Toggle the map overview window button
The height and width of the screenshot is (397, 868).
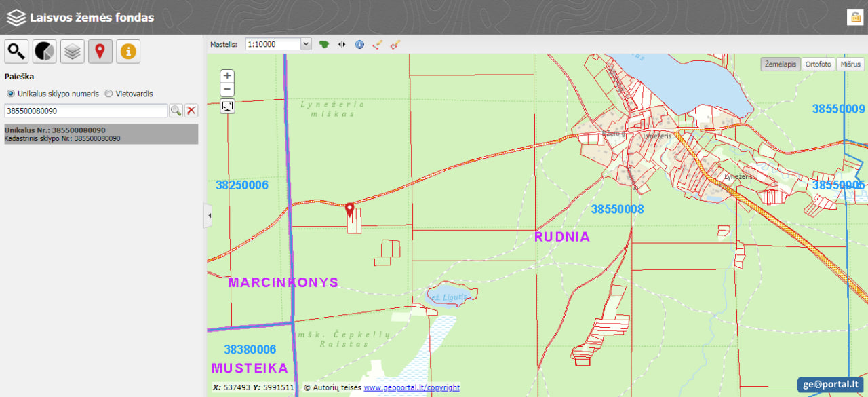[228, 106]
